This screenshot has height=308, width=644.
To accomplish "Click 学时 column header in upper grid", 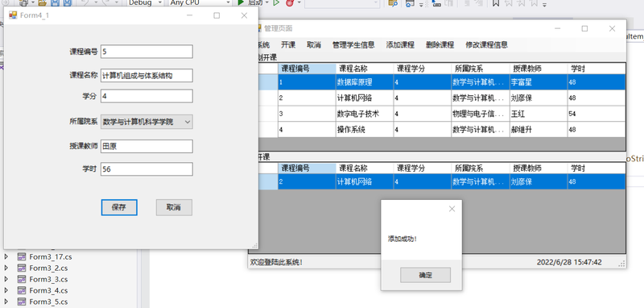I will (597, 69).
